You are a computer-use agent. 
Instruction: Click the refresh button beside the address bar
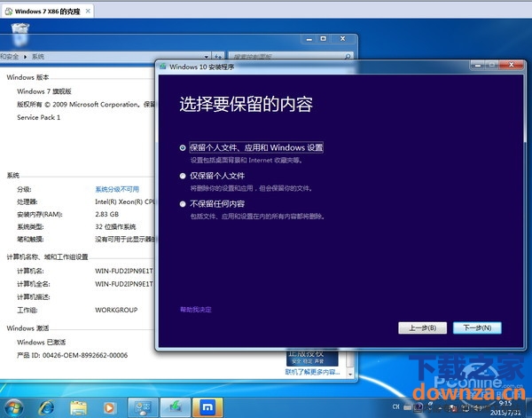[218, 57]
